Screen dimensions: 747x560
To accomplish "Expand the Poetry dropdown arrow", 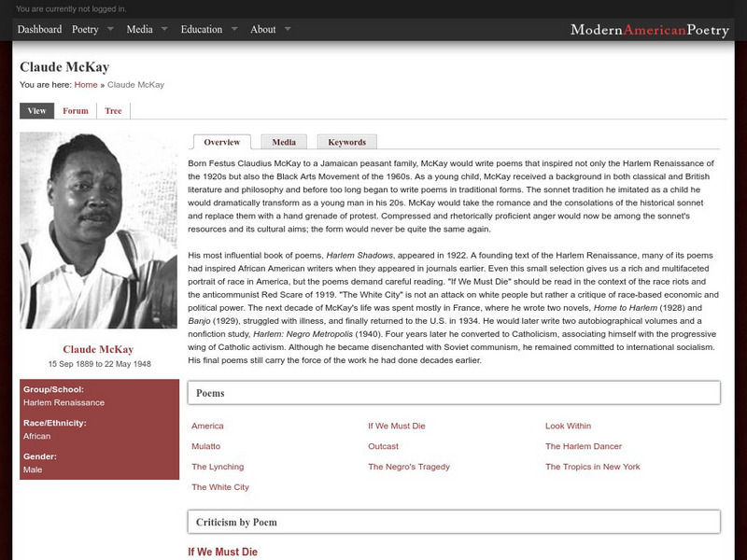I will pos(110,29).
